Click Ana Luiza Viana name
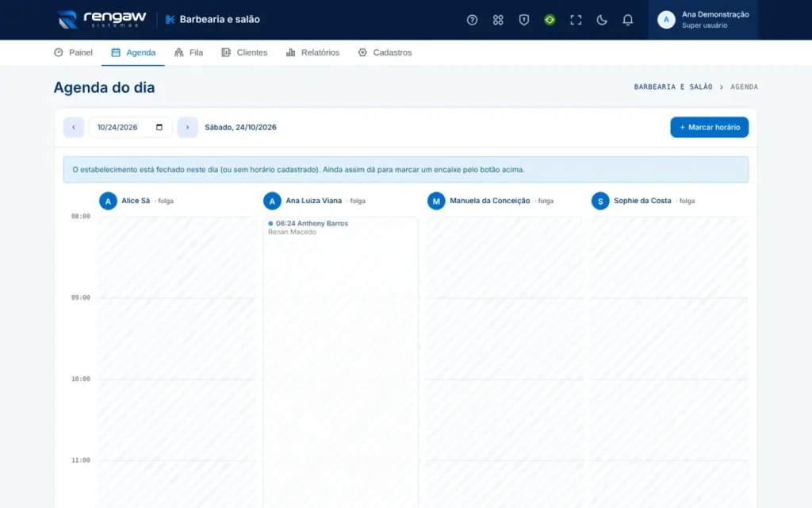The width and height of the screenshot is (812, 508). tap(314, 201)
